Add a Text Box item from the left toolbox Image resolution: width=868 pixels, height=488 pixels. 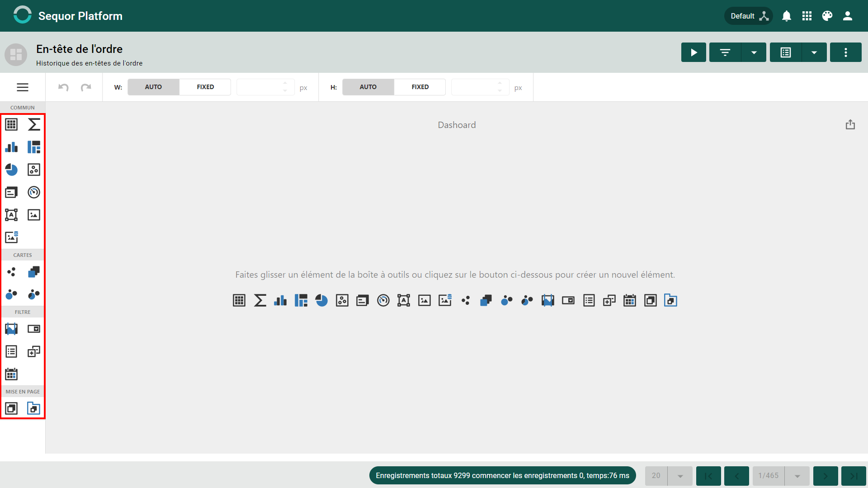(x=11, y=215)
